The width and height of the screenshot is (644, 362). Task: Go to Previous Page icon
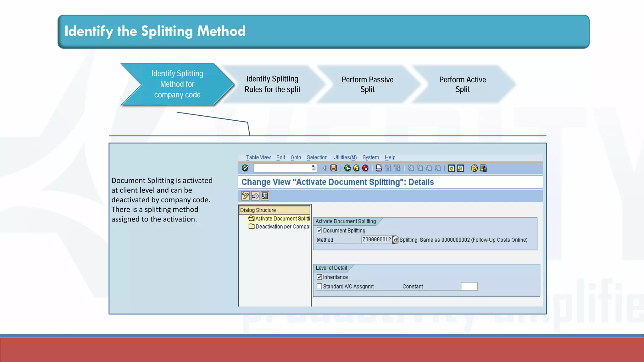coord(420,168)
